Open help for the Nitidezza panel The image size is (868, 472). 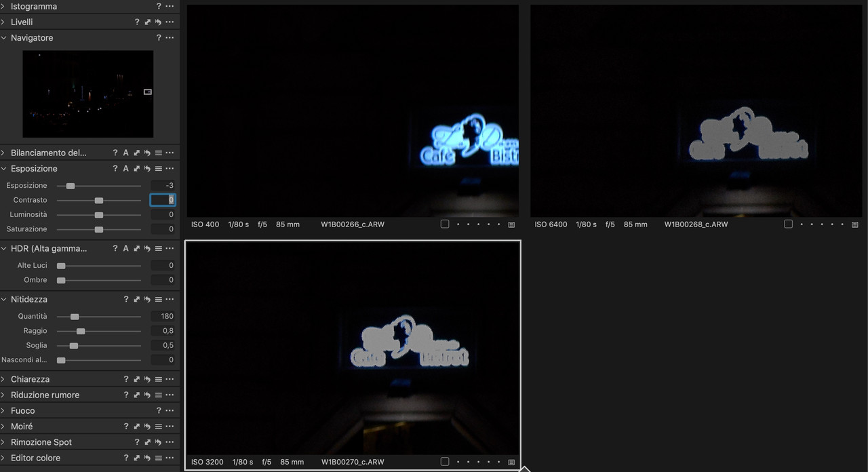(x=126, y=299)
